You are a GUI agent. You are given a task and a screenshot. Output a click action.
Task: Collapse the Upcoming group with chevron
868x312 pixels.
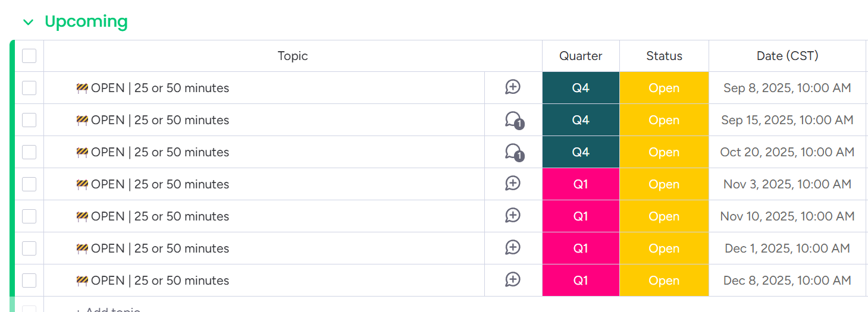[28, 23]
